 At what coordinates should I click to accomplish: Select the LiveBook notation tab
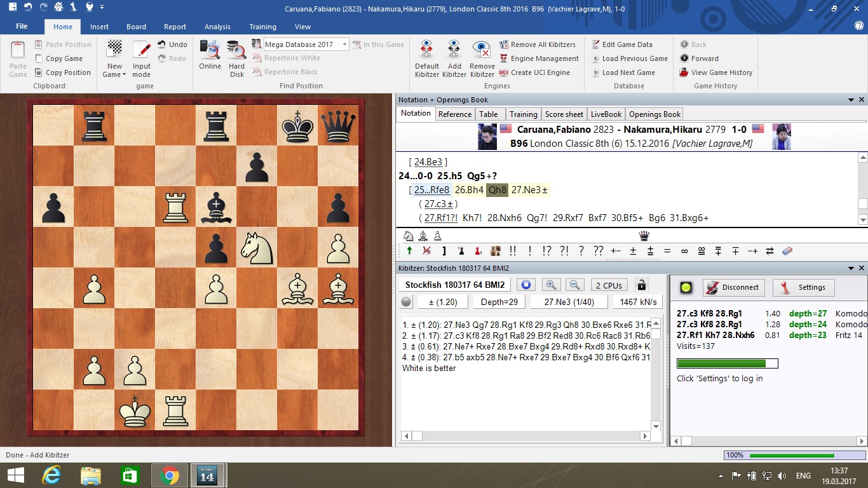click(x=606, y=114)
